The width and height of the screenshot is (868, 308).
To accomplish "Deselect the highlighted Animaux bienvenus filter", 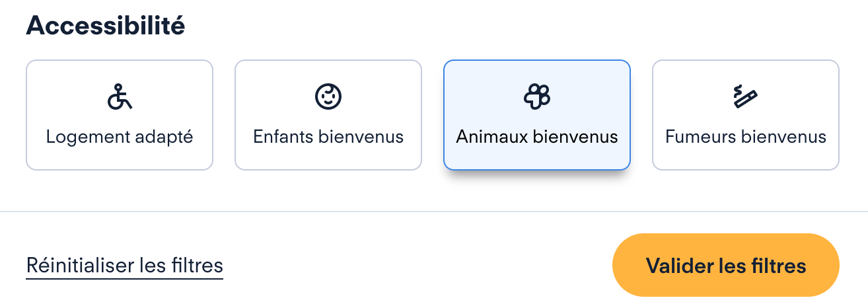I will click(x=537, y=115).
